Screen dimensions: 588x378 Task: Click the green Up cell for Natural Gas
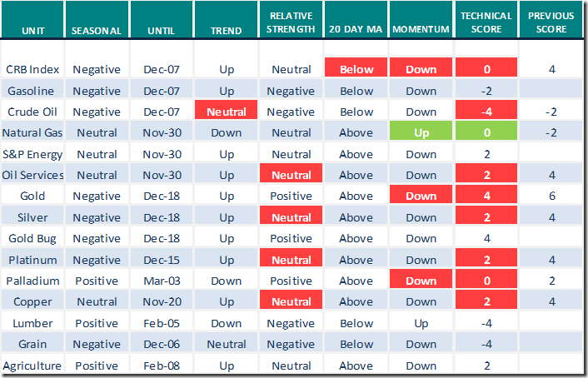tap(421, 133)
